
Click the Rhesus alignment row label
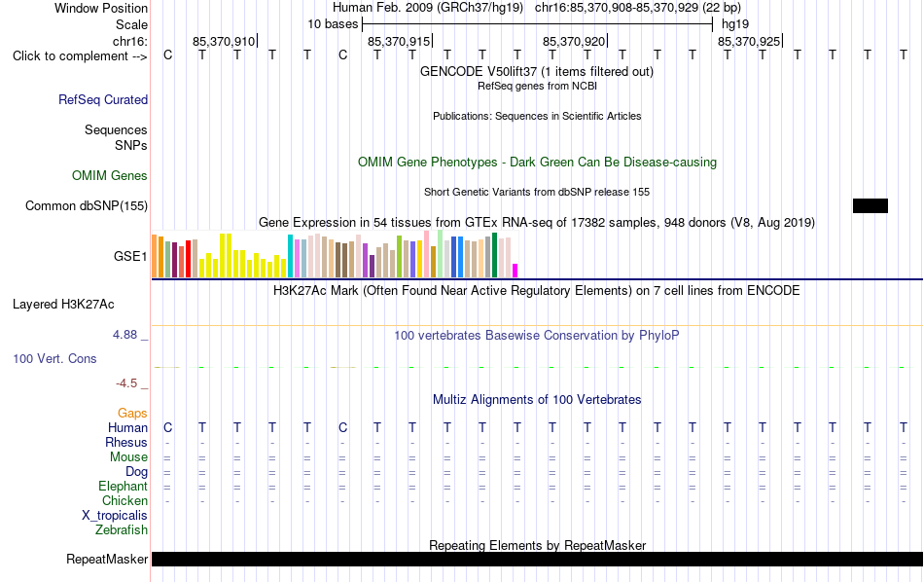point(126,442)
